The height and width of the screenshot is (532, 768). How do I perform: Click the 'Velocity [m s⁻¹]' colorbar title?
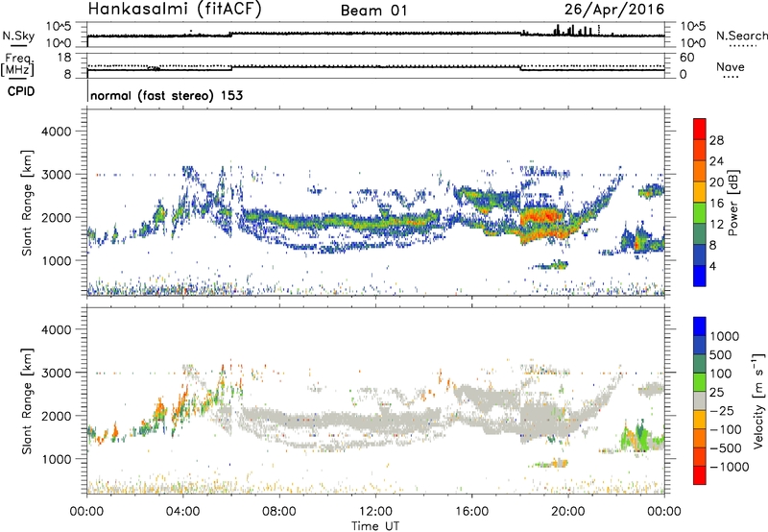click(758, 400)
